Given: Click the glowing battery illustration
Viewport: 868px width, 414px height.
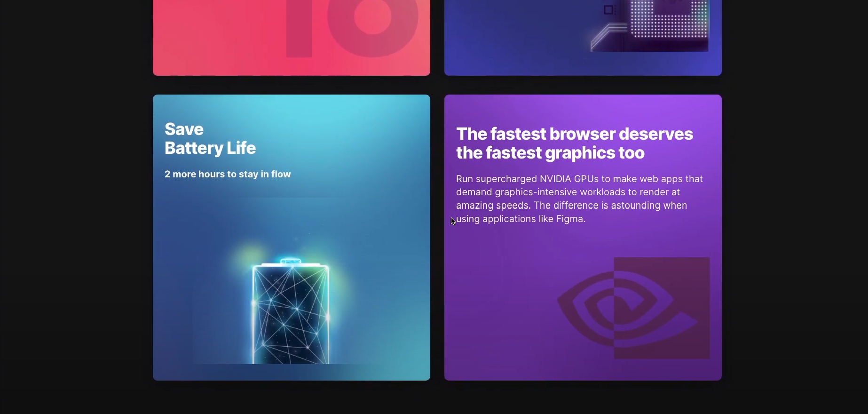Looking at the screenshot, I should (x=291, y=310).
